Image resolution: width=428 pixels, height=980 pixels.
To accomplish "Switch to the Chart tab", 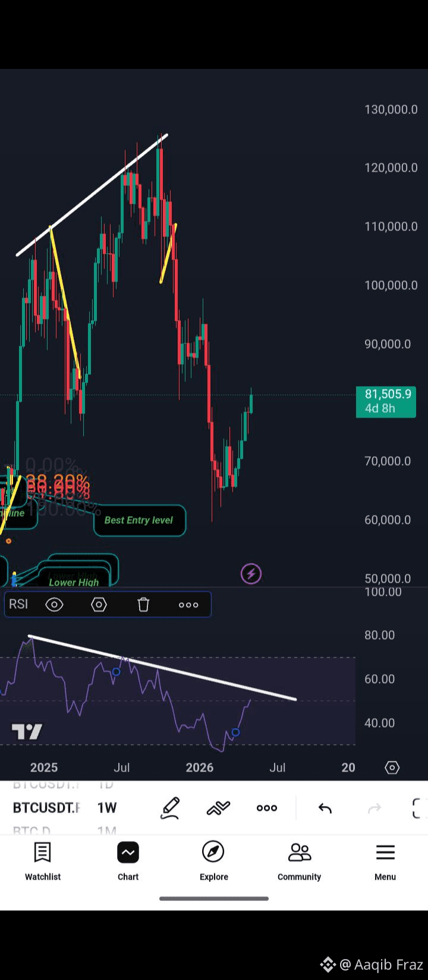I will [x=128, y=861].
